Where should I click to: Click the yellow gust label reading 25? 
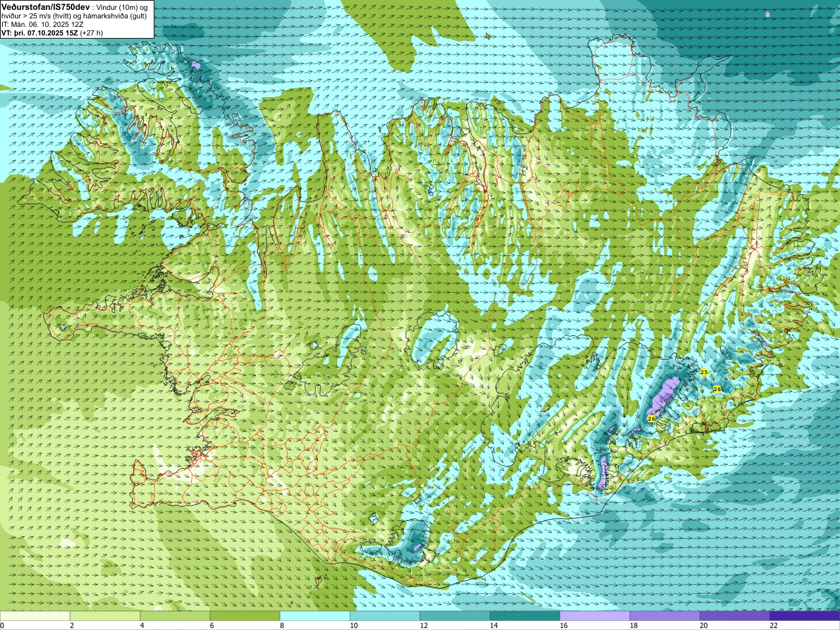pos(704,372)
